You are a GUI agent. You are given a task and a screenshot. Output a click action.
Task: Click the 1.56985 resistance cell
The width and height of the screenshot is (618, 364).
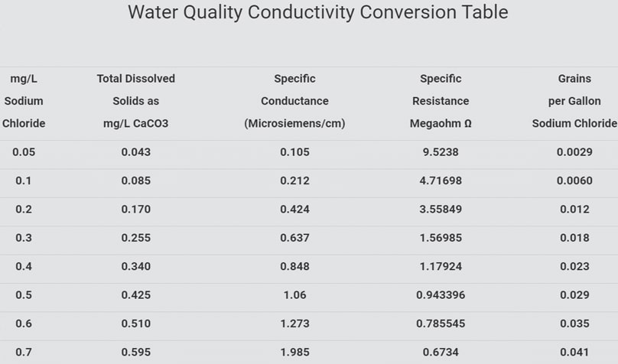tap(441, 238)
